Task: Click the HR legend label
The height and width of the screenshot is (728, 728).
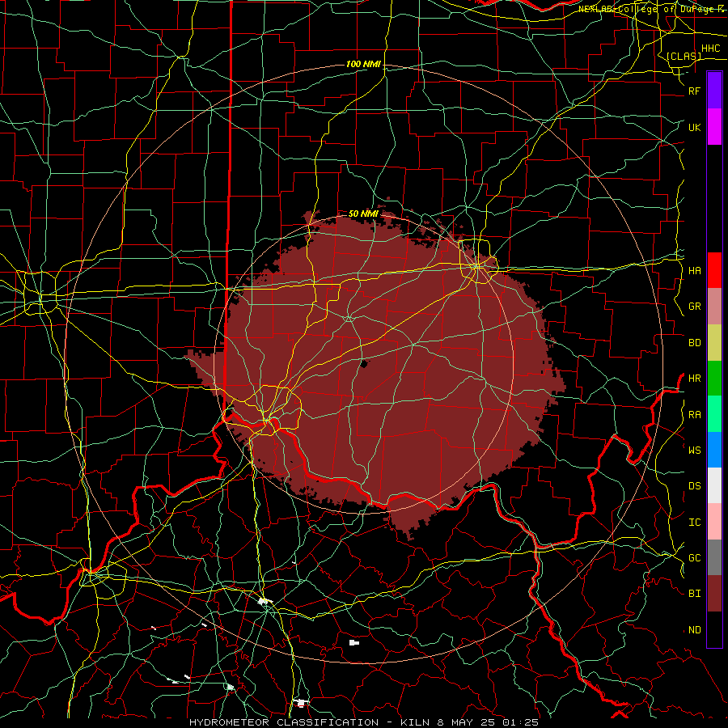Action: (695, 379)
